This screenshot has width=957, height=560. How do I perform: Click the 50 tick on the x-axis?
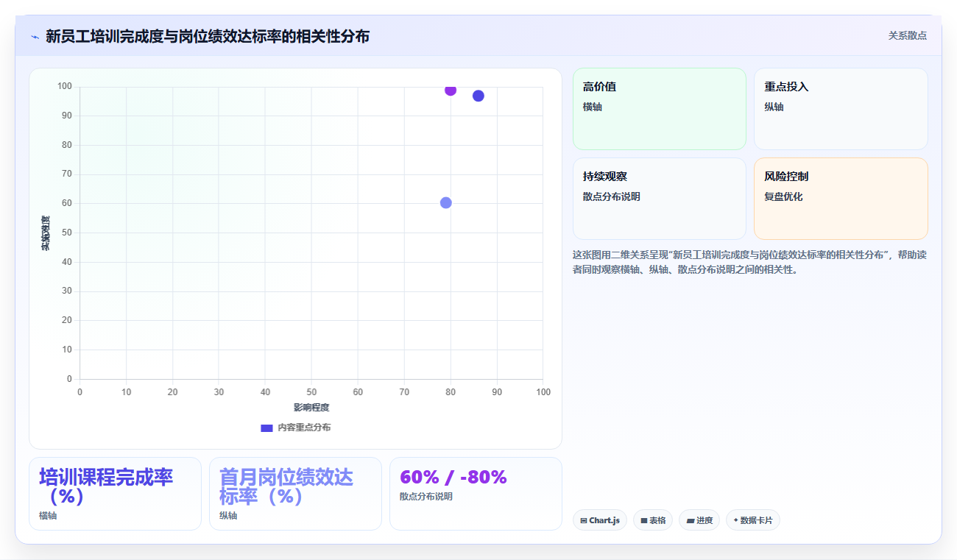point(311,392)
